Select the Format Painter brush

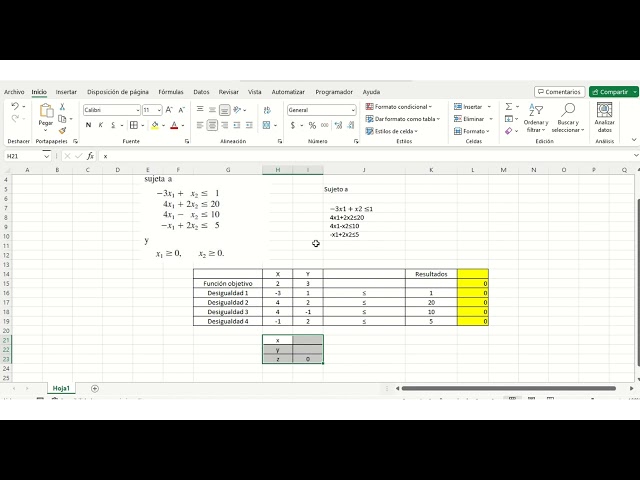coord(62,131)
